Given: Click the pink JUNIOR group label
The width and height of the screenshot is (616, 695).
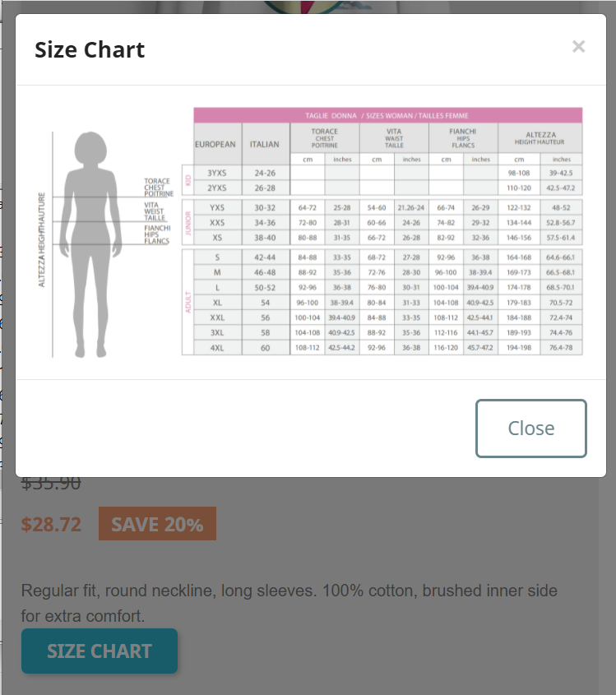Looking at the screenshot, I should click(188, 223).
